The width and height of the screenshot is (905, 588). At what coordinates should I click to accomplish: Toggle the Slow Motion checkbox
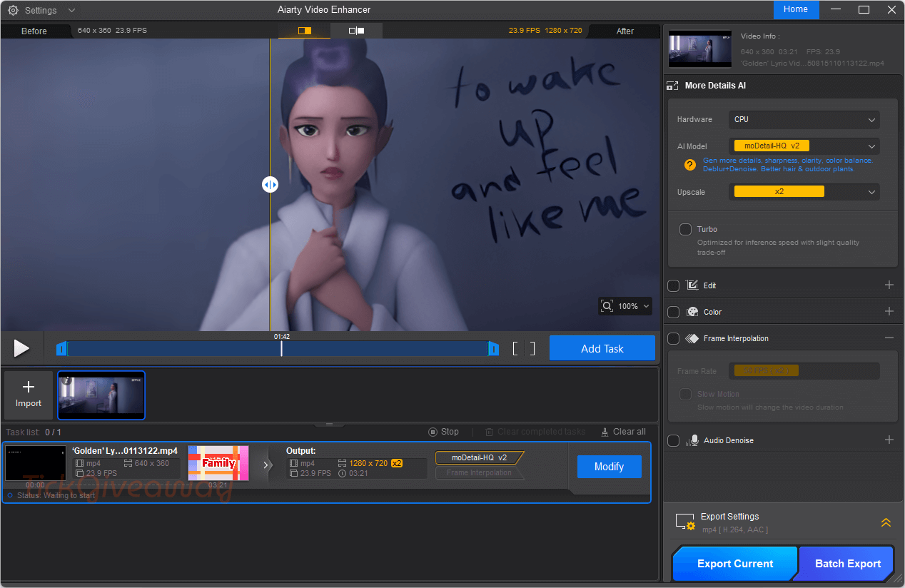point(685,395)
